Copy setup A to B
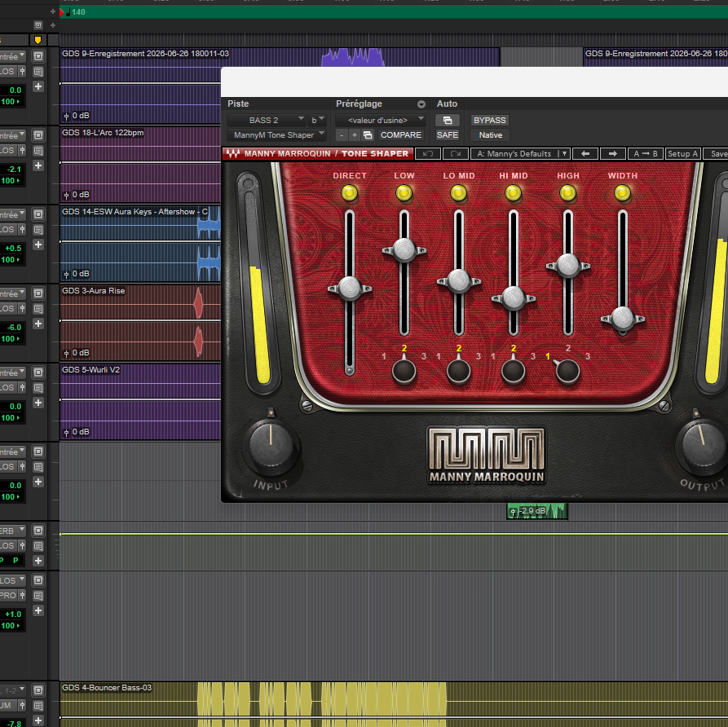The image size is (728, 727). point(646,154)
